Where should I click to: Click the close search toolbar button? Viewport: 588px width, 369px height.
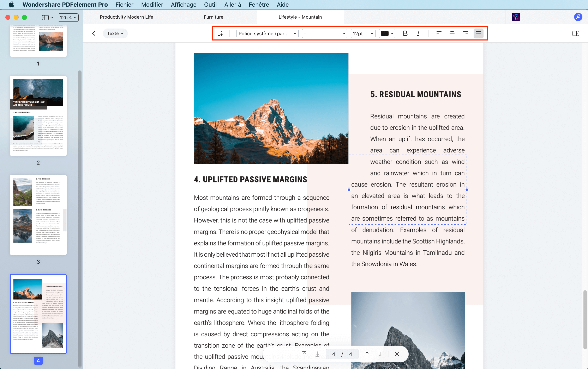(397, 354)
